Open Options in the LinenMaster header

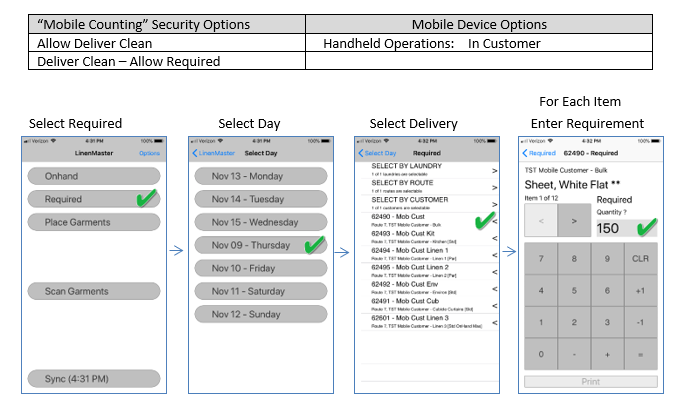pyautogui.click(x=149, y=153)
